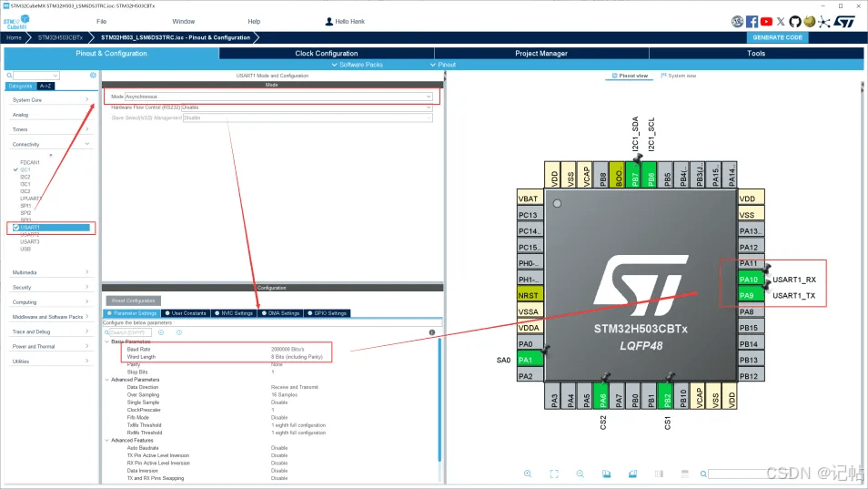Click the GENERATE CODE button
Viewport: 868px width, 489px height.
pos(778,37)
